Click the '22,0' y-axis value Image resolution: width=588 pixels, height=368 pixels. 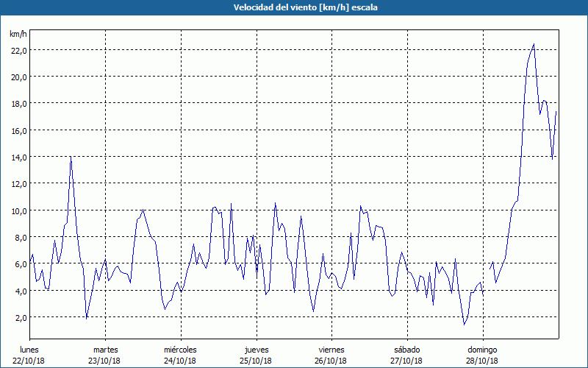click(19, 51)
